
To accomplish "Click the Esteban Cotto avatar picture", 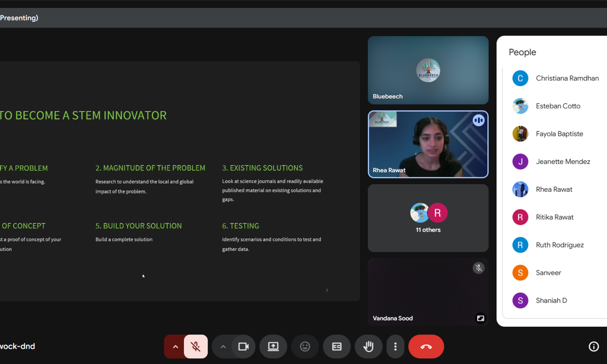I will pyautogui.click(x=520, y=106).
